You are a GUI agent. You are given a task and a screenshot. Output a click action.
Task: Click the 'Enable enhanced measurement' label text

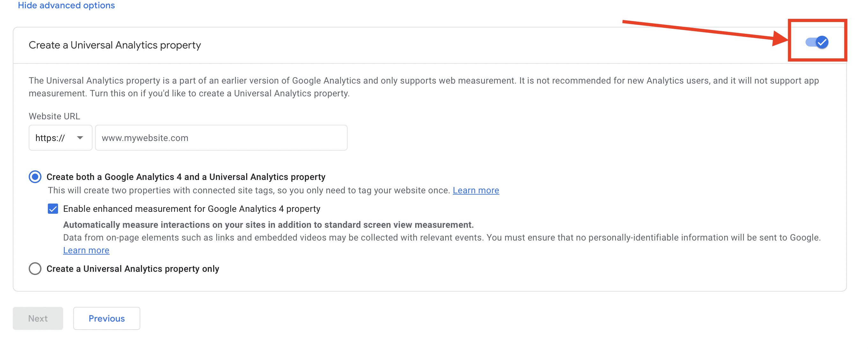tap(192, 209)
